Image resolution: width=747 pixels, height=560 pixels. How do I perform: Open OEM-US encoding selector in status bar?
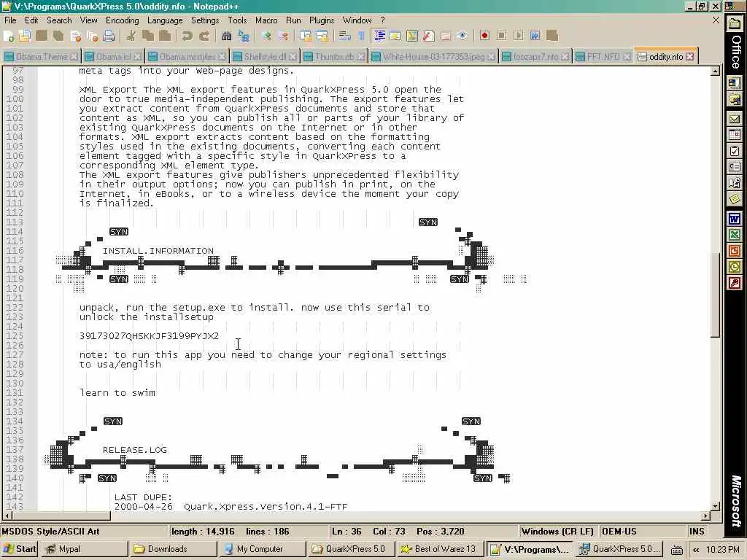click(619, 532)
